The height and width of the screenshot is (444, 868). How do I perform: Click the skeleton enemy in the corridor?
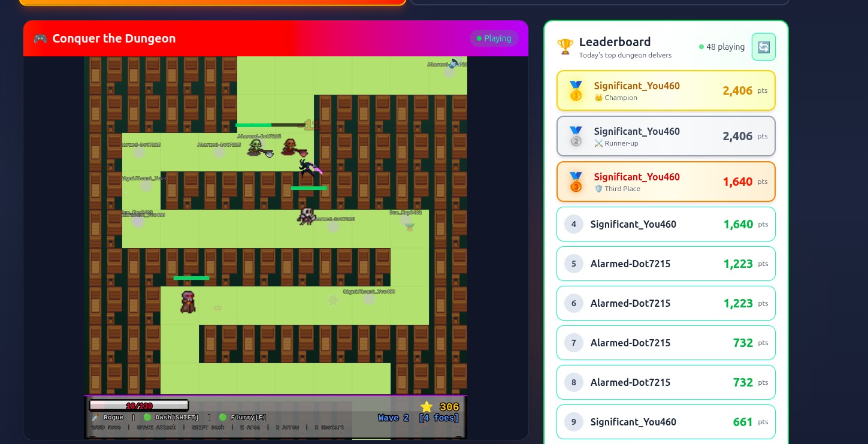coord(307,216)
